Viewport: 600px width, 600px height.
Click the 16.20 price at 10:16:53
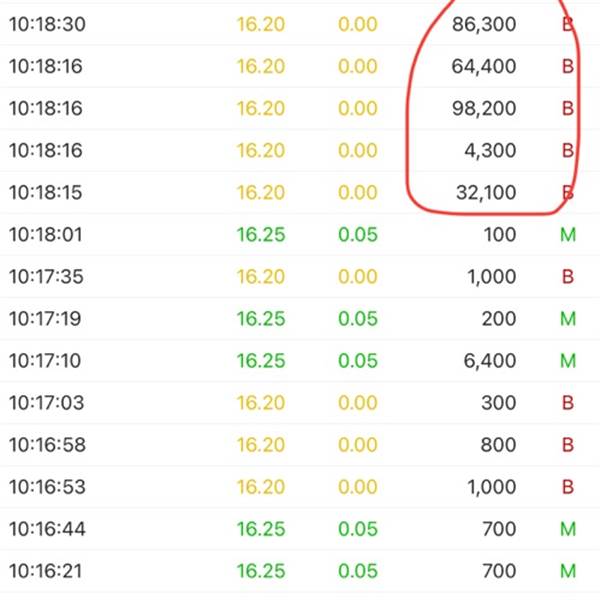click(261, 487)
